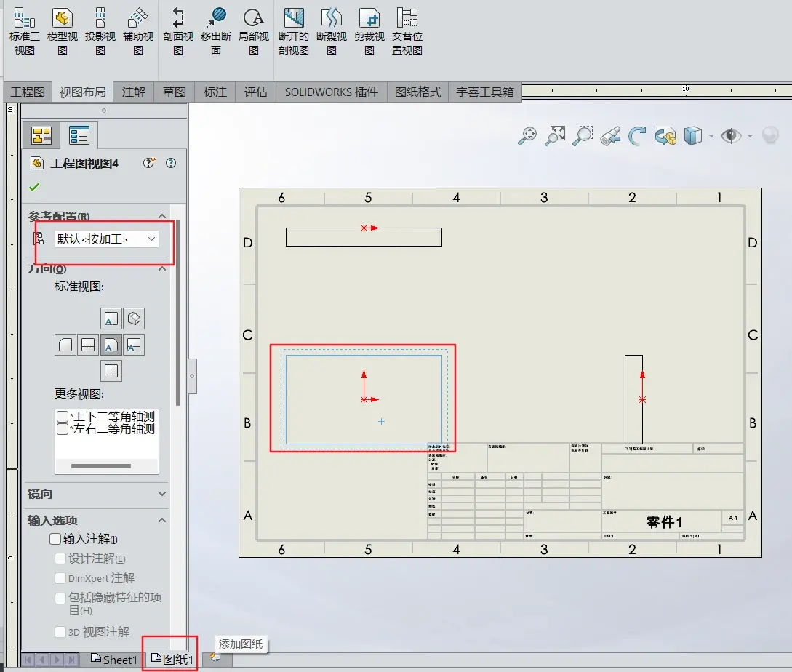Click the Rotate View curved-arrow icon
Screen dimensions: 792x672
pos(637,135)
